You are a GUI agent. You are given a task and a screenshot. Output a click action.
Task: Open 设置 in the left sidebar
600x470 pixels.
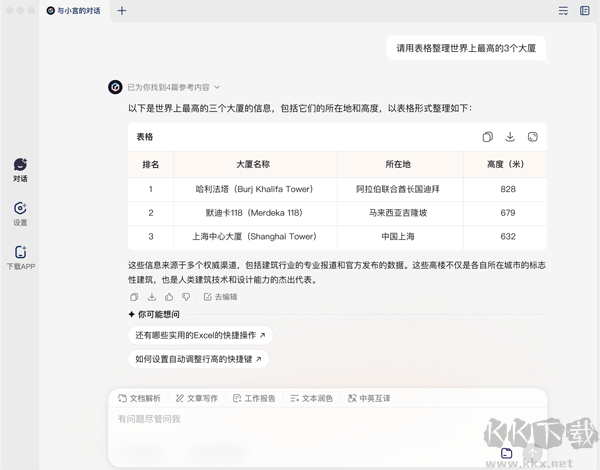[x=20, y=213]
